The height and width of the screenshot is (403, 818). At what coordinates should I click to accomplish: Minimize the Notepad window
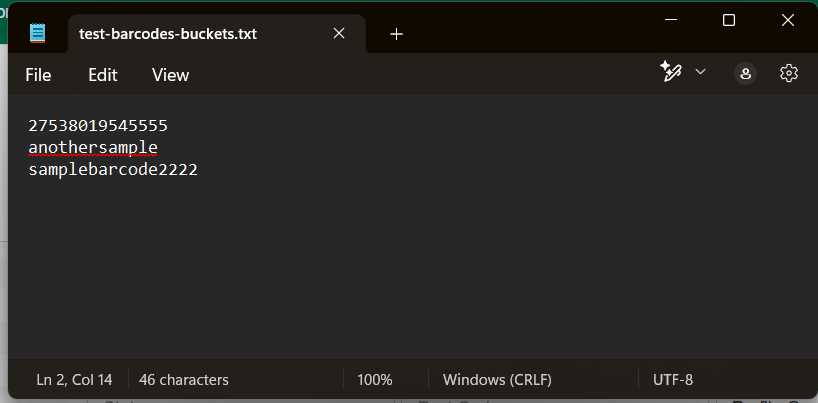[x=674, y=20]
